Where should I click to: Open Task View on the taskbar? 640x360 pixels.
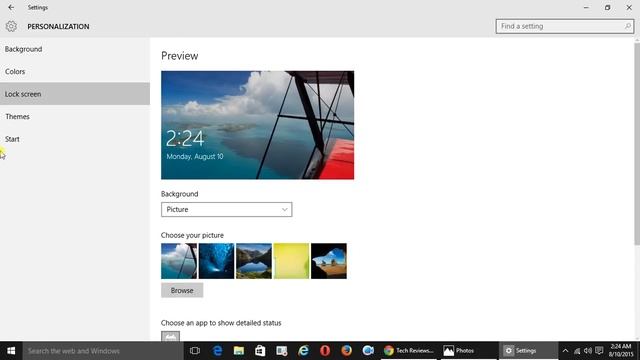[195, 351]
